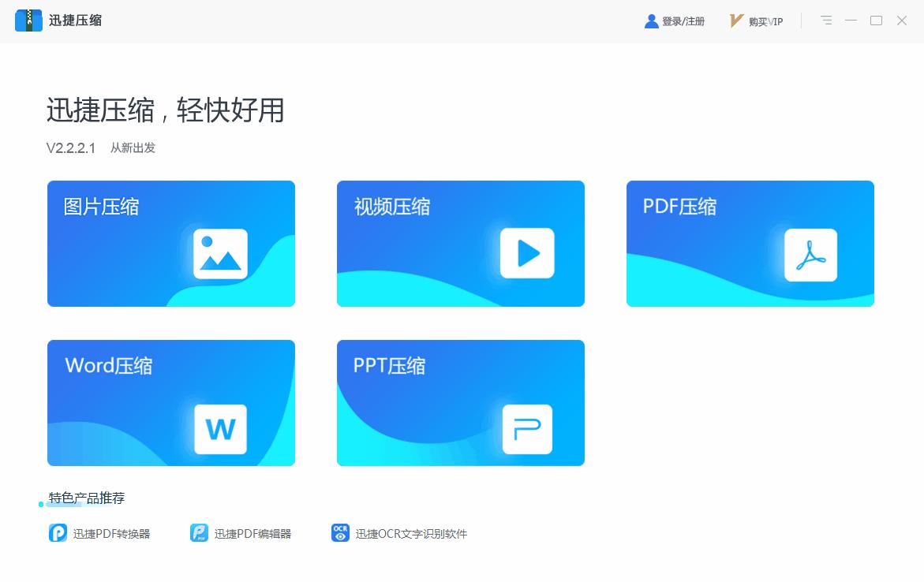
Task: Open the 视频压缩 video compression card
Action: point(460,243)
